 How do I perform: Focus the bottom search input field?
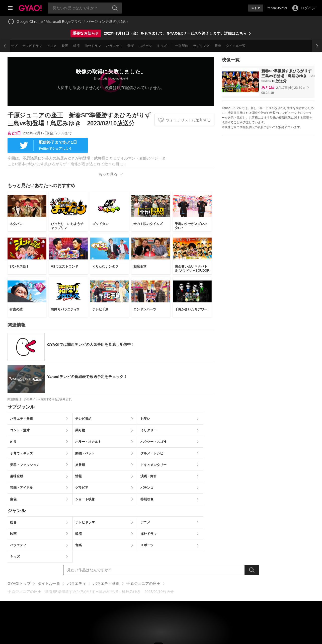pyautogui.click(x=154, y=570)
